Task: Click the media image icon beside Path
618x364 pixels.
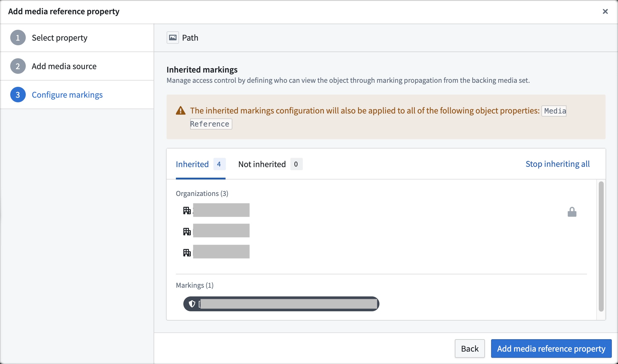Action: pos(173,38)
